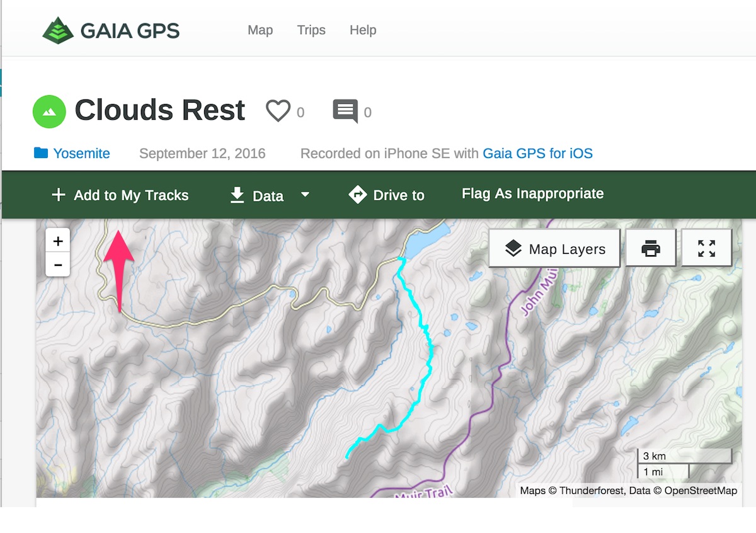Click the green mountain track icon
This screenshot has width=756, height=533.
point(49,112)
